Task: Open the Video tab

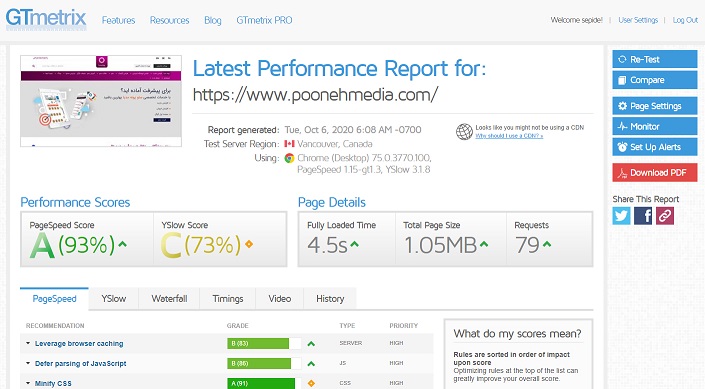Action: click(x=280, y=299)
